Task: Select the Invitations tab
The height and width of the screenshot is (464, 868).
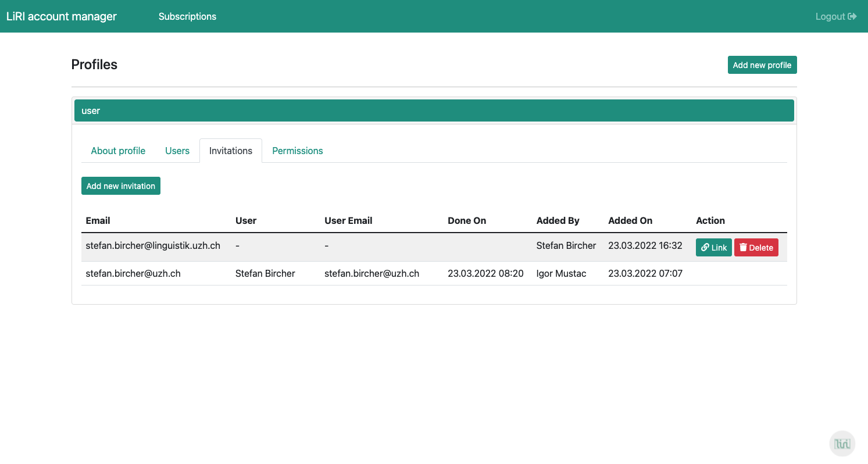Action: 231,151
